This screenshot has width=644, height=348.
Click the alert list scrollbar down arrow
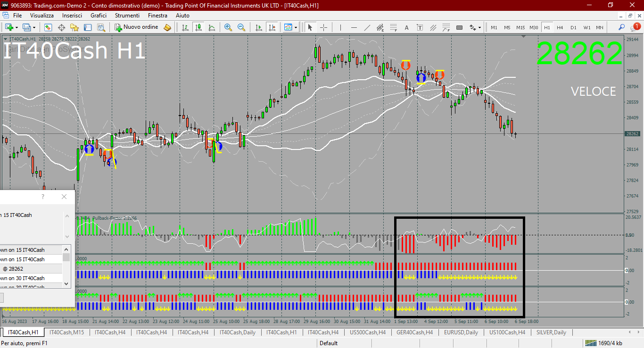[66, 284]
